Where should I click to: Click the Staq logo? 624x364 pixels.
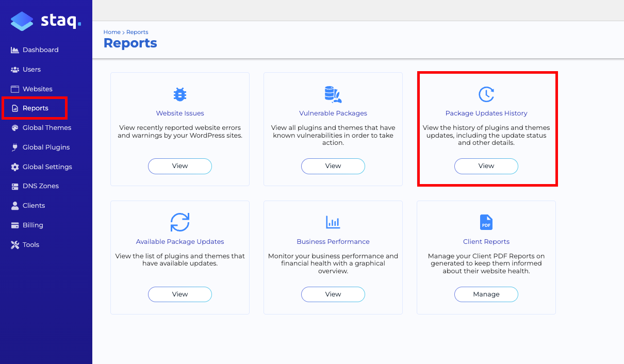45,21
